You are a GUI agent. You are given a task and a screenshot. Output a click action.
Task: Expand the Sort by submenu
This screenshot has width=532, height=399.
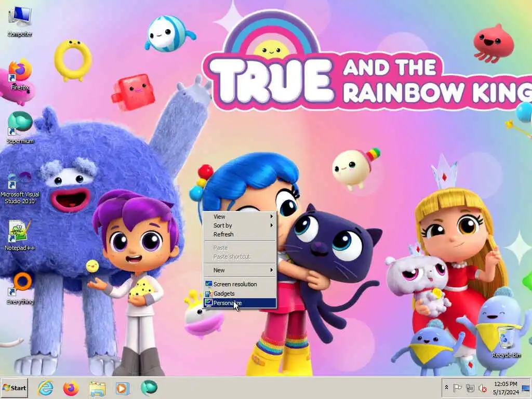tap(240, 225)
